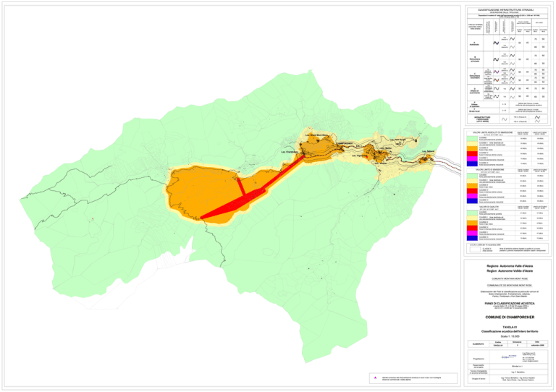Click the green Classe I swatch under Valori limite assoluti di immissione
The width and height of the screenshot is (556, 392).
472,139
